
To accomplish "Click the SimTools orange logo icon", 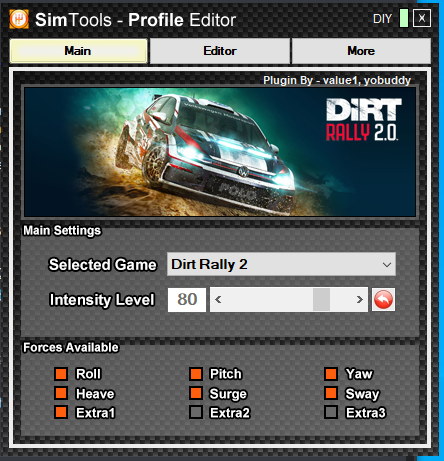I will [x=19, y=19].
